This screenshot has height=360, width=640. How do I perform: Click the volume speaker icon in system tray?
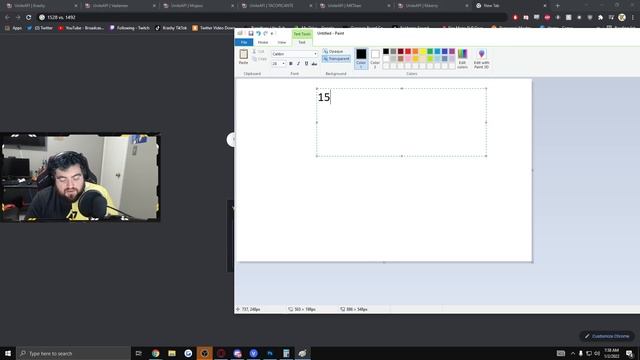click(597, 353)
